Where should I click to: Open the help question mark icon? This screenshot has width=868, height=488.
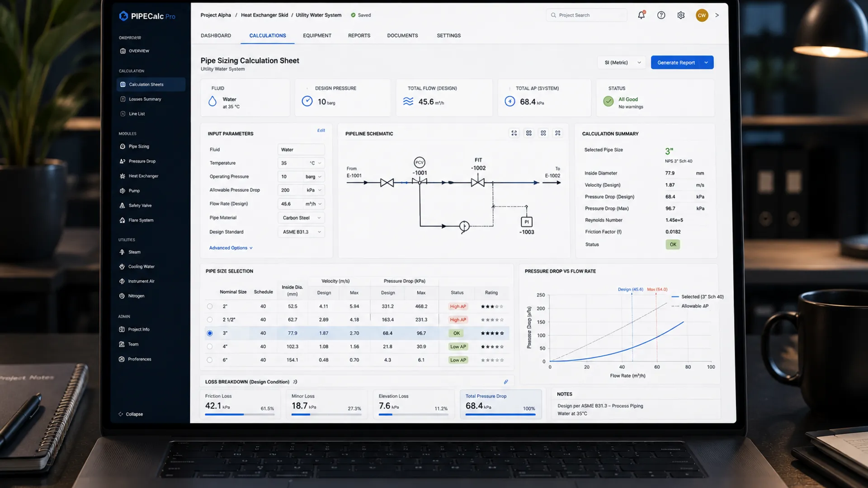(661, 15)
